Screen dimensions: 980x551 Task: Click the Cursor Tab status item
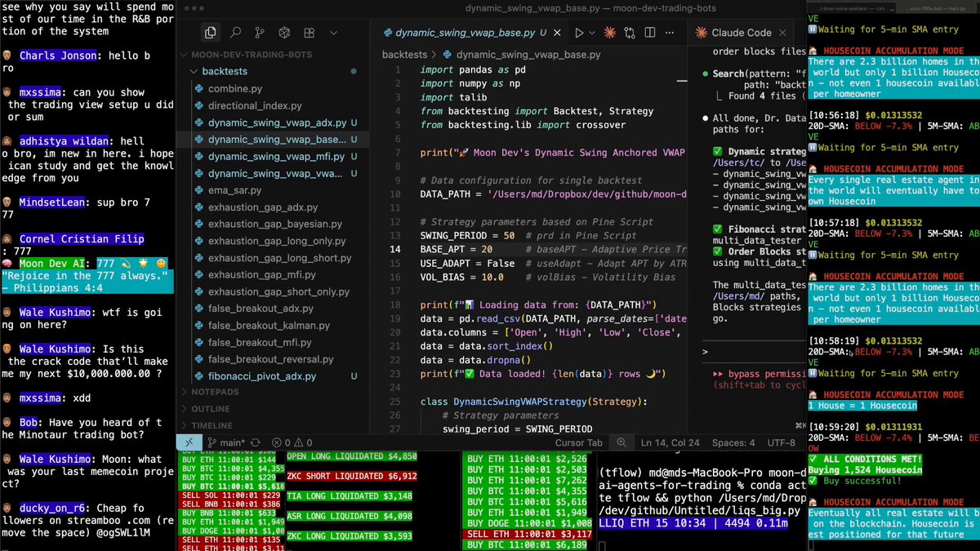pos(579,442)
